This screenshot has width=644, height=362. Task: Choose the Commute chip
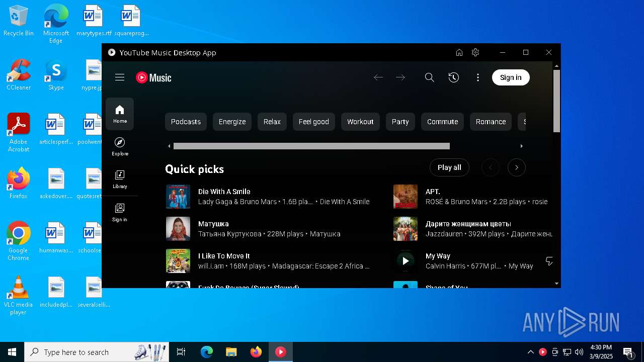click(443, 122)
